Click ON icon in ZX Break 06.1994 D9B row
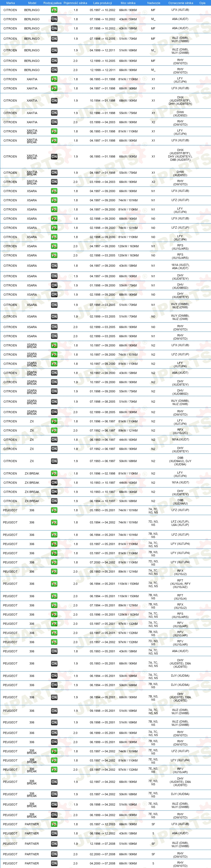Viewport: 211px width, 868px height. click(x=54, y=501)
